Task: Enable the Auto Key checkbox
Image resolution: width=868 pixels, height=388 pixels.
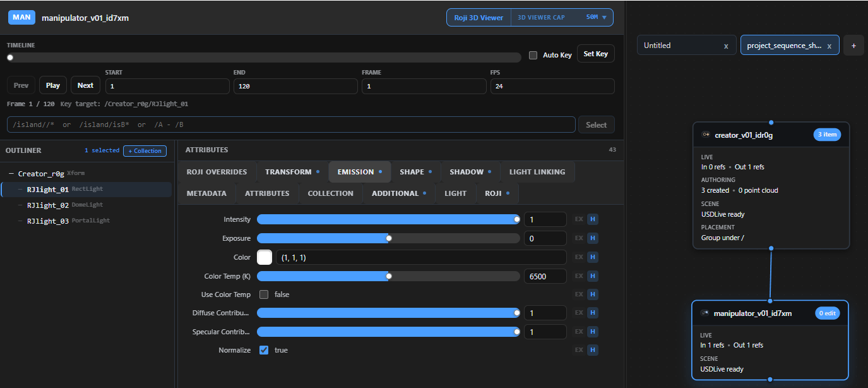Action: pyautogui.click(x=533, y=55)
